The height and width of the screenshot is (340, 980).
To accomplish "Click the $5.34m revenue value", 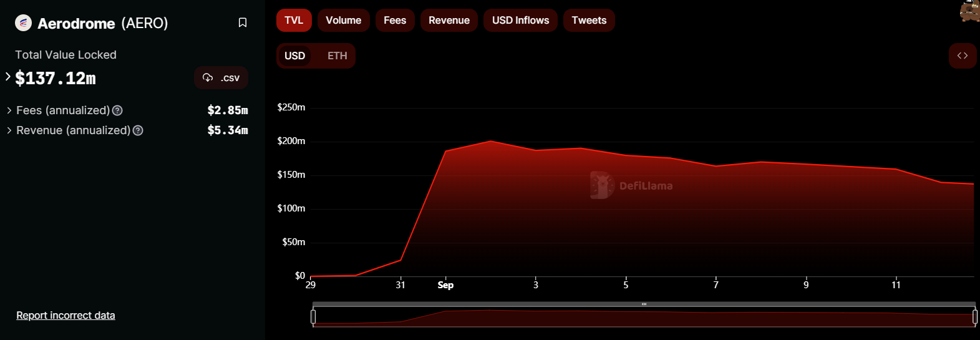I will click(228, 130).
